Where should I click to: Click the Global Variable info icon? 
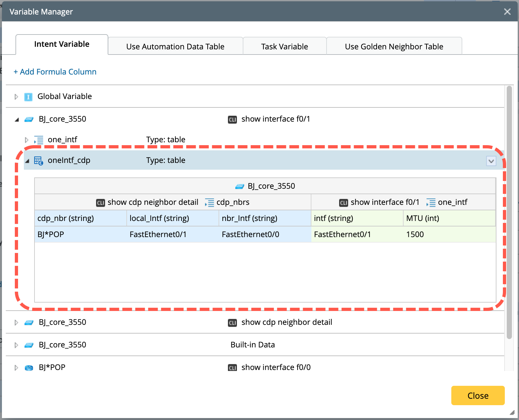(28, 97)
